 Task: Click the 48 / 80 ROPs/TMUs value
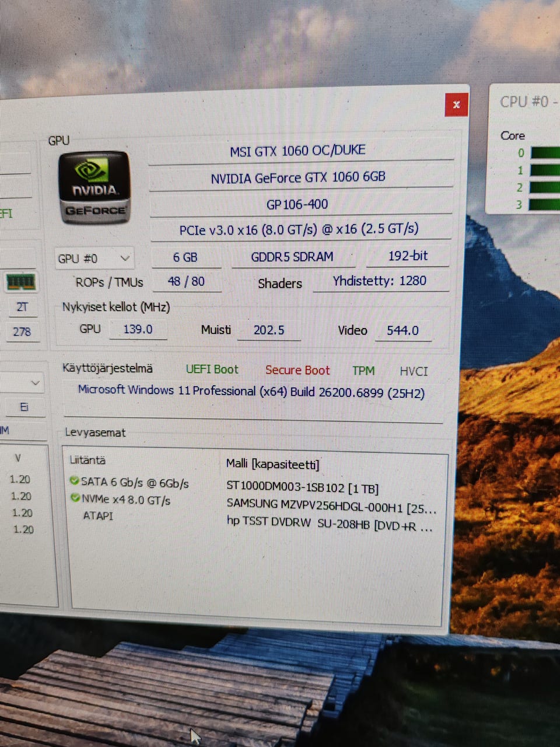click(187, 282)
